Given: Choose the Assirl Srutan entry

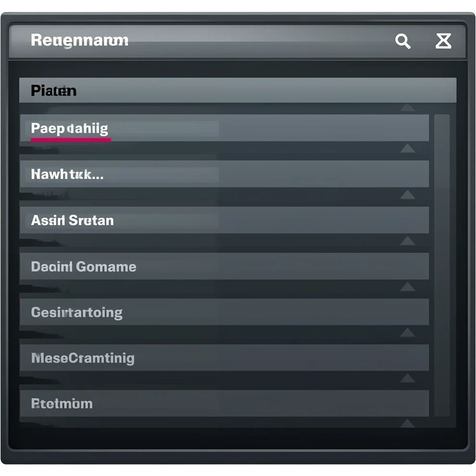Looking at the screenshot, I should pyautogui.click(x=224, y=220).
